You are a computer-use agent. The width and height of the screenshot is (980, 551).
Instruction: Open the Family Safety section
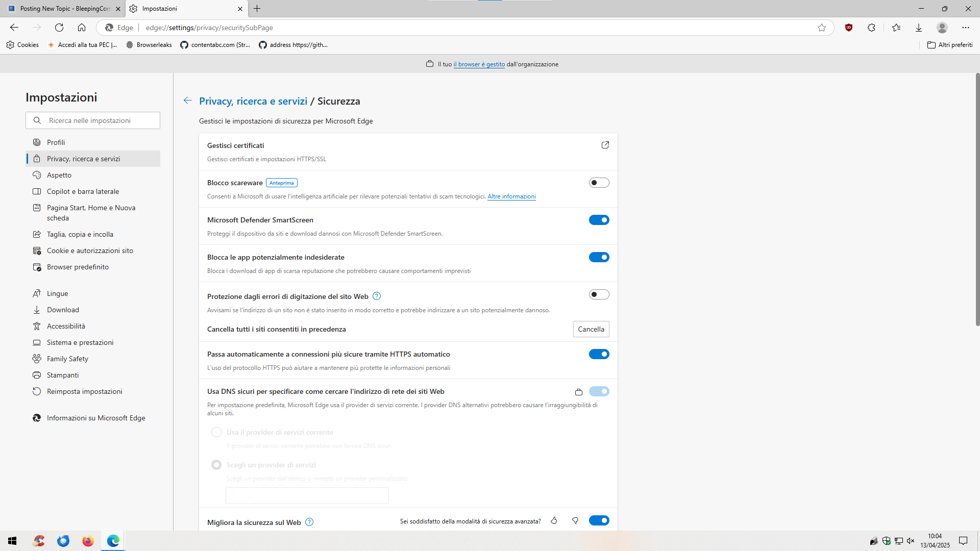click(x=93, y=359)
